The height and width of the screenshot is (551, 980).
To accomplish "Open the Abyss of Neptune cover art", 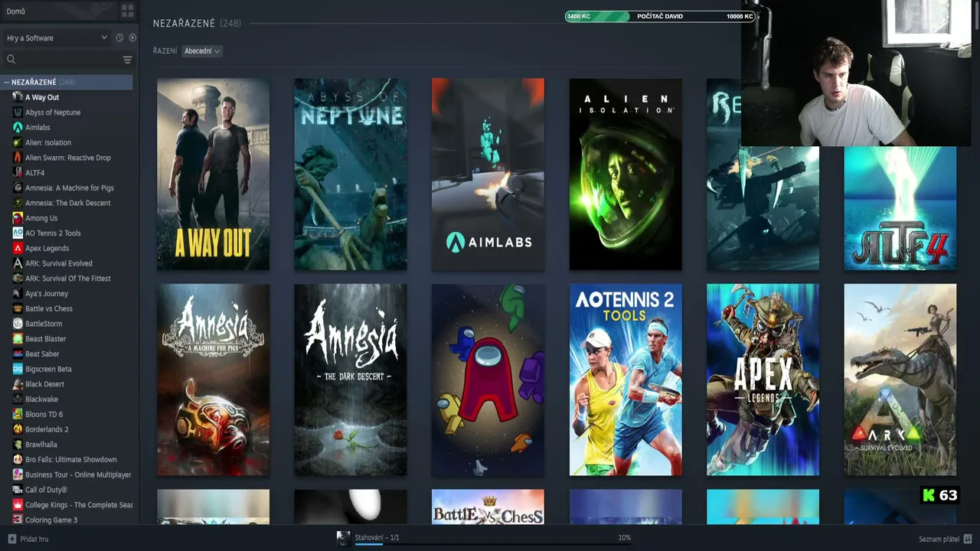I will 351,174.
